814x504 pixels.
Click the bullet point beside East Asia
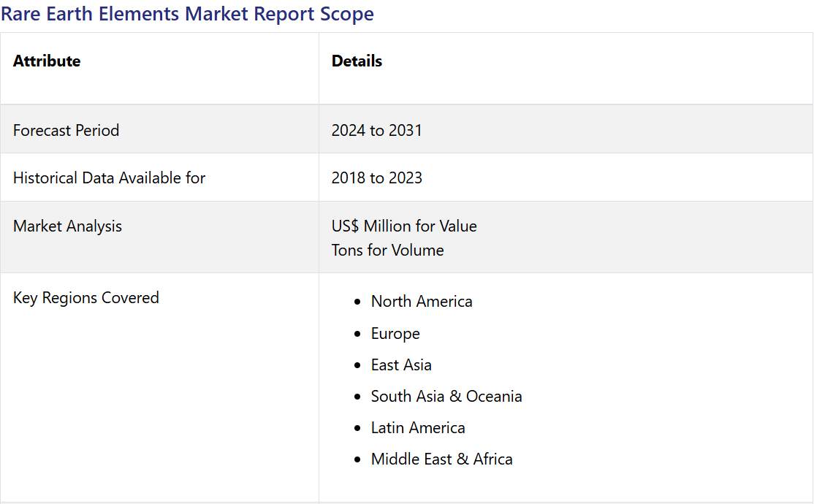click(x=357, y=365)
